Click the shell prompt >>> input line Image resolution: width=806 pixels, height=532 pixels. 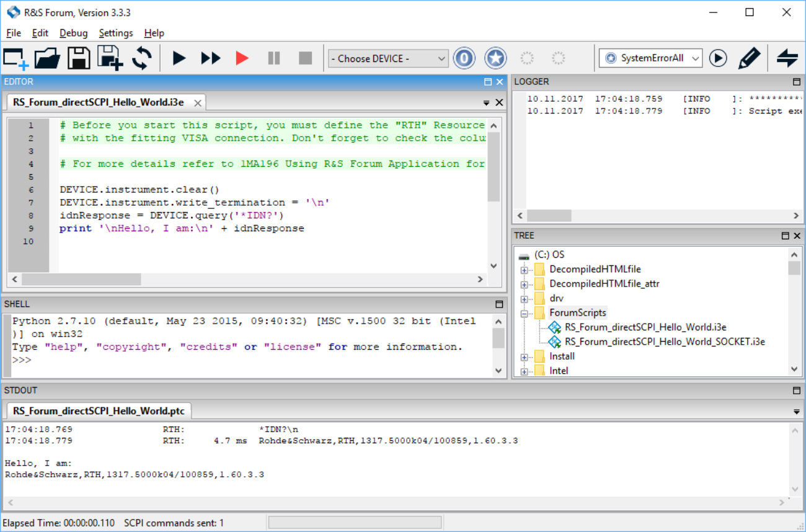pos(22,360)
